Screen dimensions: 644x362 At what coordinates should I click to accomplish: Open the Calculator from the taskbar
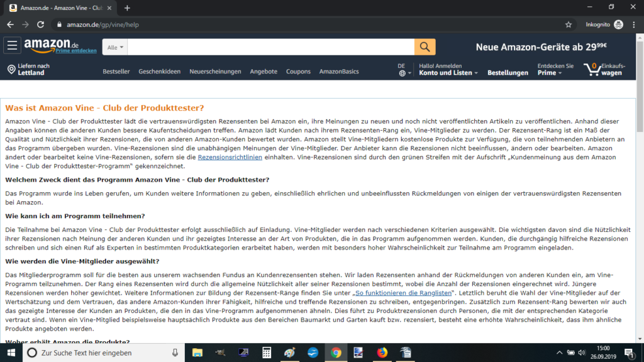[x=267, y=353]
